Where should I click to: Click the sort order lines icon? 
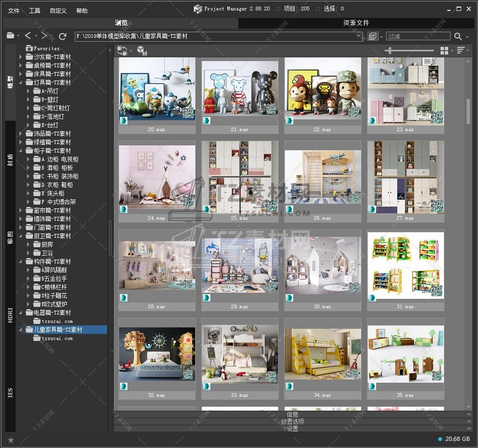(460, 50)
